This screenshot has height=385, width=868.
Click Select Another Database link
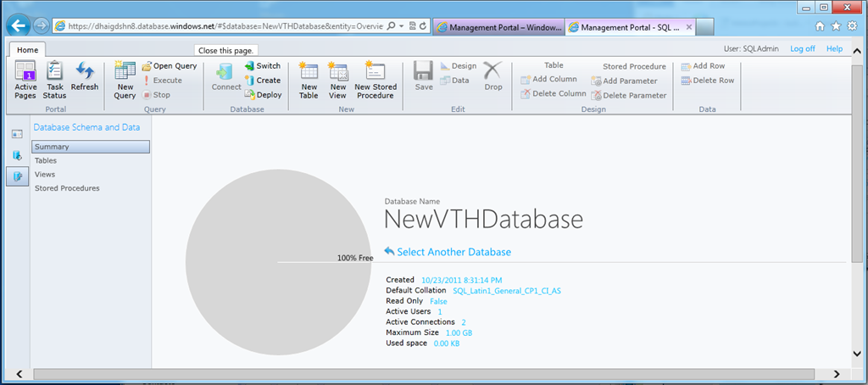click(448, 252)
